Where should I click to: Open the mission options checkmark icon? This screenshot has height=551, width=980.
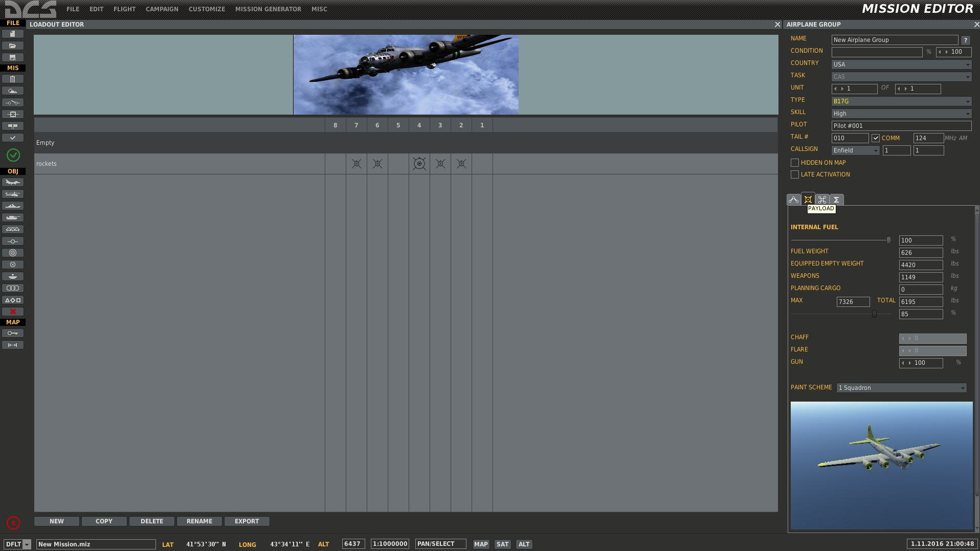(x=13, y=138)
